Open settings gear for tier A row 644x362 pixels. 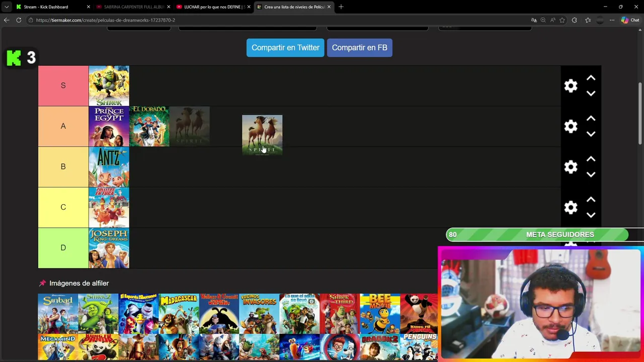[571, 126]
